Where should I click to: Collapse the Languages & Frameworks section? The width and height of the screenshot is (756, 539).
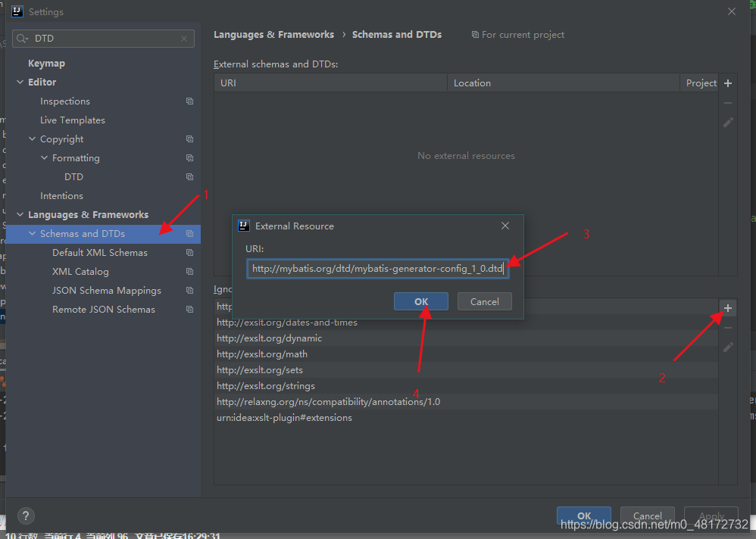pos(20,214)
